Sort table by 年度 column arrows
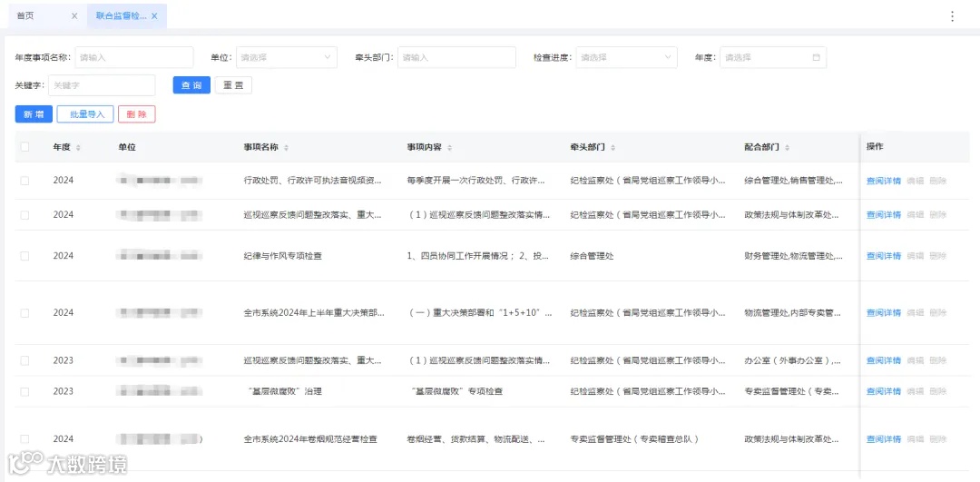Screen dimensions: 980x482 point(78,148)
